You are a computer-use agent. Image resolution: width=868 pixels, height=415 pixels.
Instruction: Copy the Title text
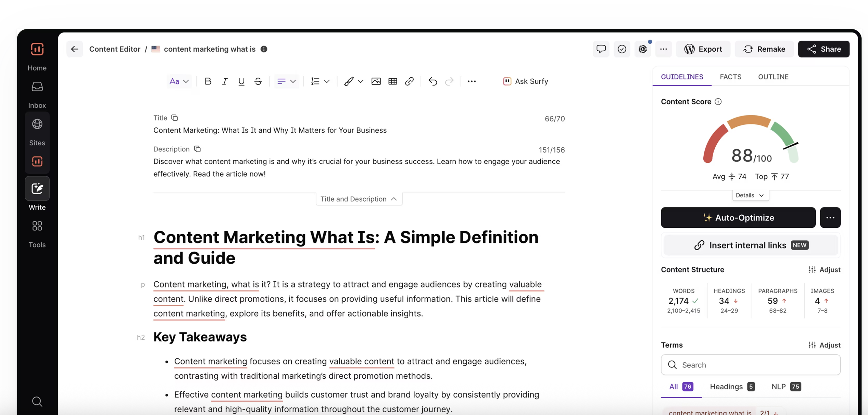click(x=175, y=118)
